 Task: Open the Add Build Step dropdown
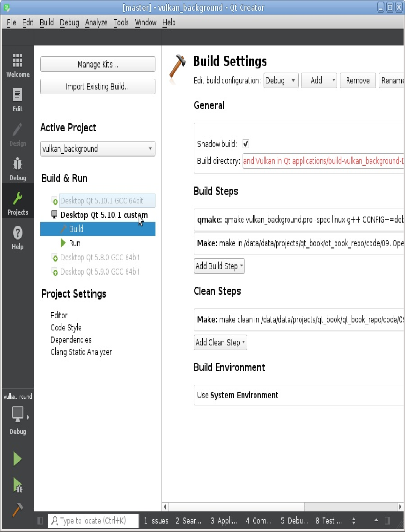tap(219, 266)
